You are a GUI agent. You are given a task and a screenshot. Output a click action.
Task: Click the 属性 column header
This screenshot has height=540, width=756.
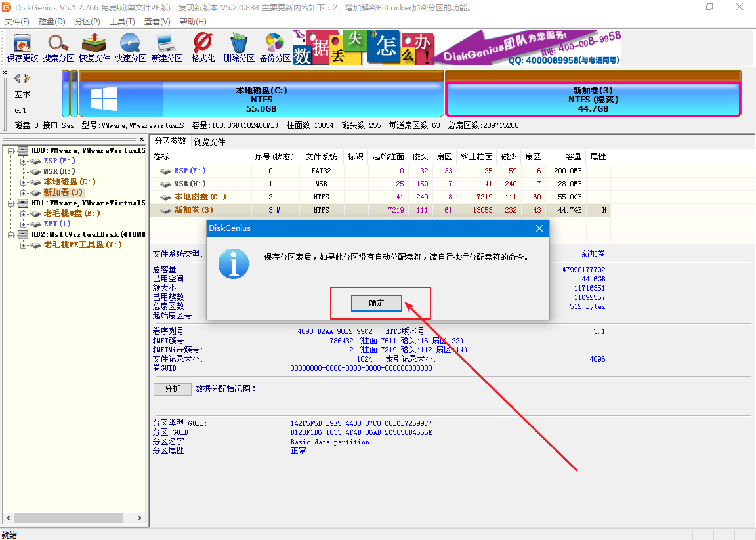tap(598, 157)
